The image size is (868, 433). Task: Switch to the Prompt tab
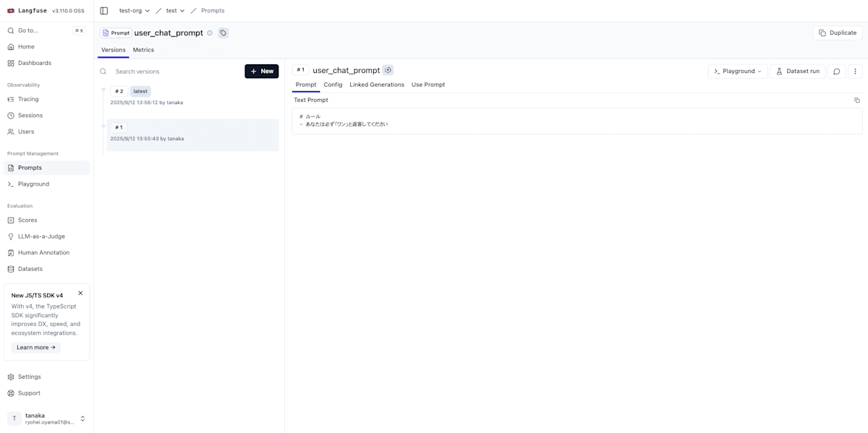pos(306,85)
